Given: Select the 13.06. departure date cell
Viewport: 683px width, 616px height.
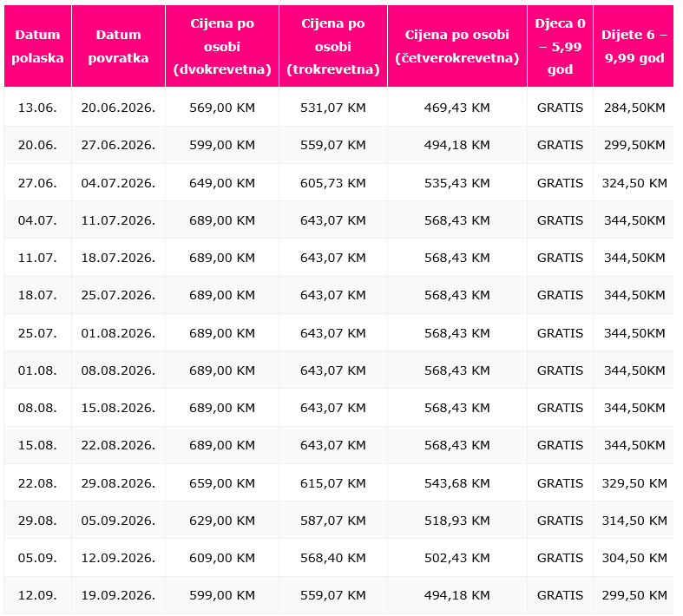Looking at the screenshot, I should click(x=37, y=108).
